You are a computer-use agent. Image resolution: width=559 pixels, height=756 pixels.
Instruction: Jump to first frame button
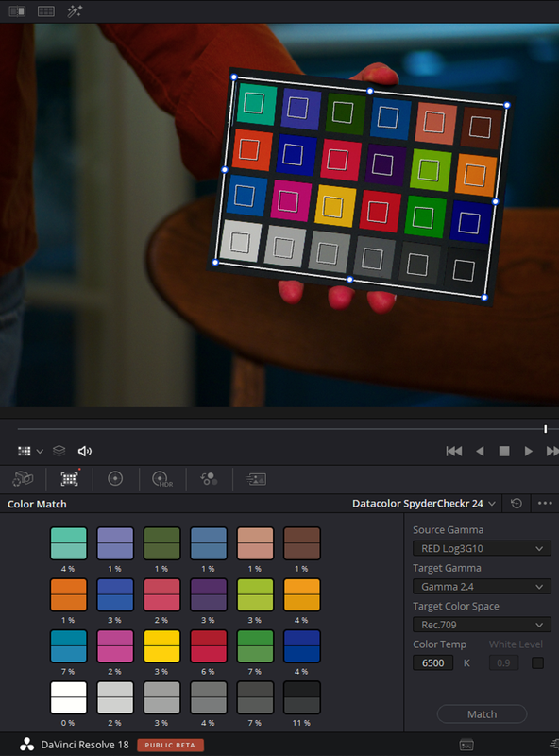(454, 451)
